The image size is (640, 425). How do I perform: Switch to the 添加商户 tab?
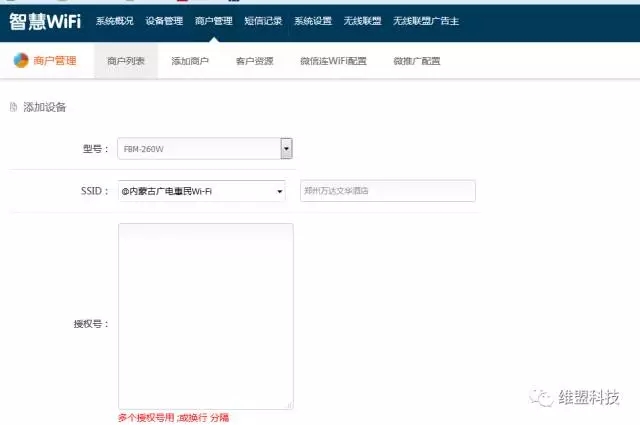tap(190, 62)
